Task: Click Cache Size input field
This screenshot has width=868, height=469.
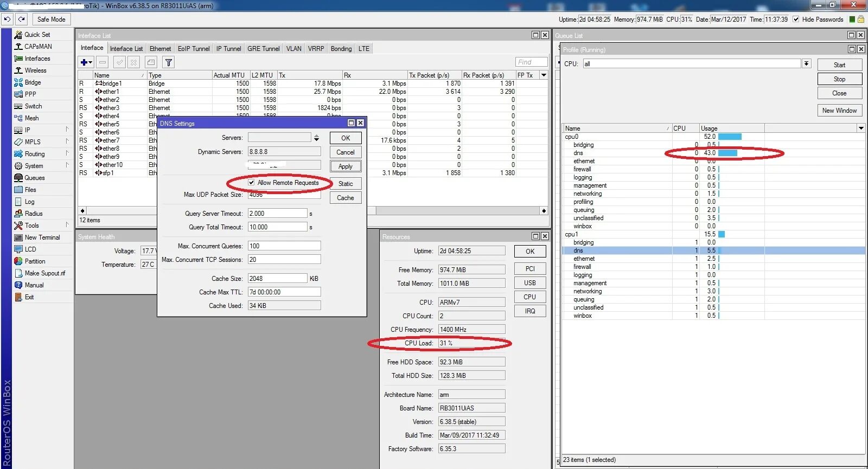Action: (278, 278)
